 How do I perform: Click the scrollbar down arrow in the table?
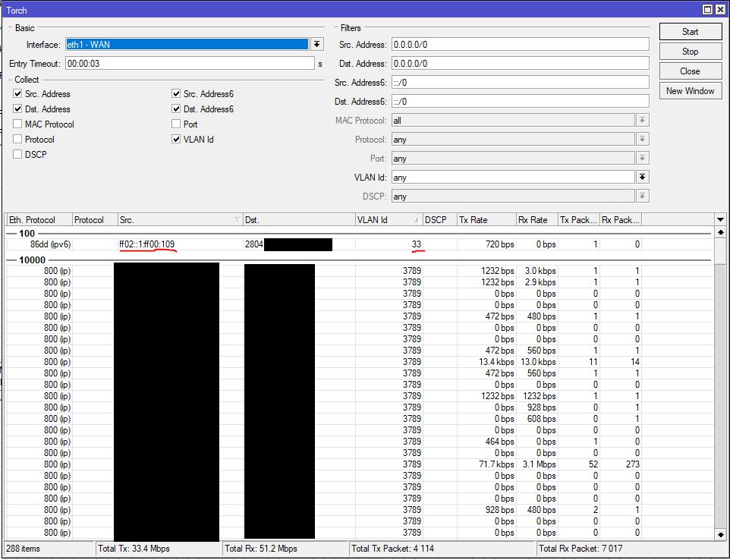720,535
